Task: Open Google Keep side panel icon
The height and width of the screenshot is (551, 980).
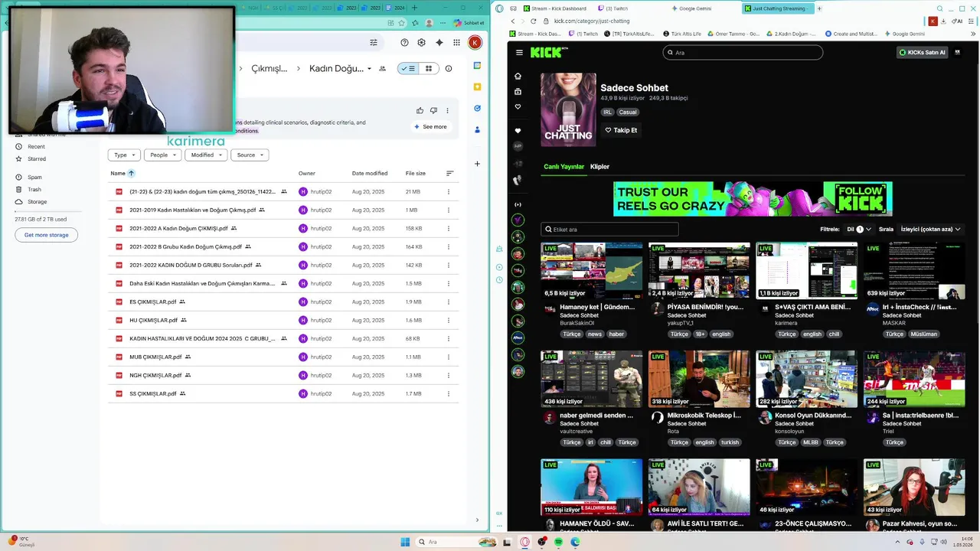Action: (x=477, y=87)
